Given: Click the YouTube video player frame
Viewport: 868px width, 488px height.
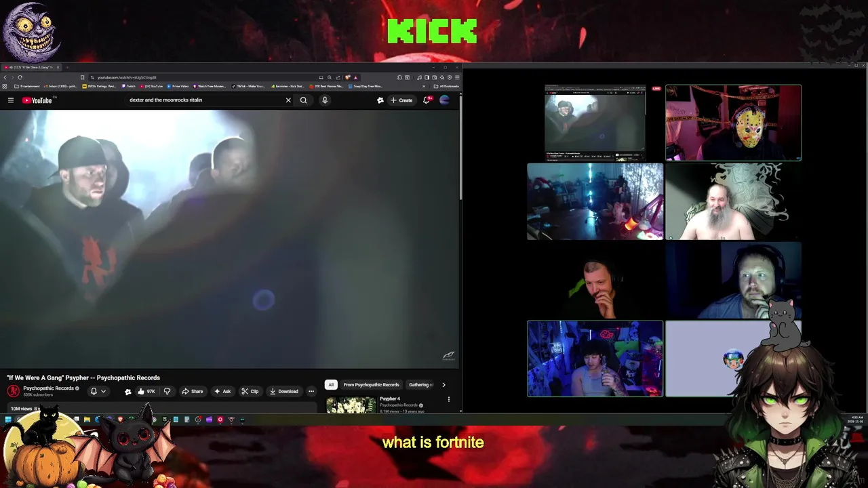Looking at the screenshot, I should [230, 239].
